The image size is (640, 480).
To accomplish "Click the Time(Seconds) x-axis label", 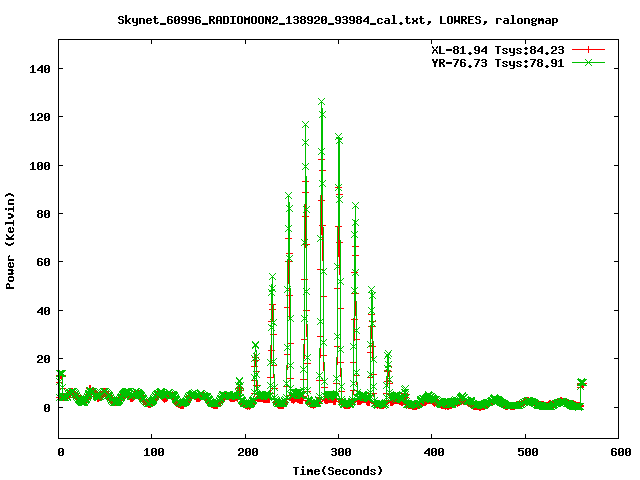I will click(338, 470).
